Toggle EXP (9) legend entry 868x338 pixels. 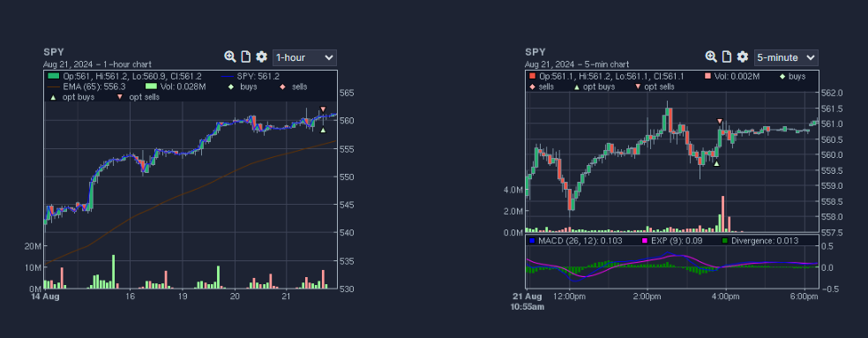[672, 241]
